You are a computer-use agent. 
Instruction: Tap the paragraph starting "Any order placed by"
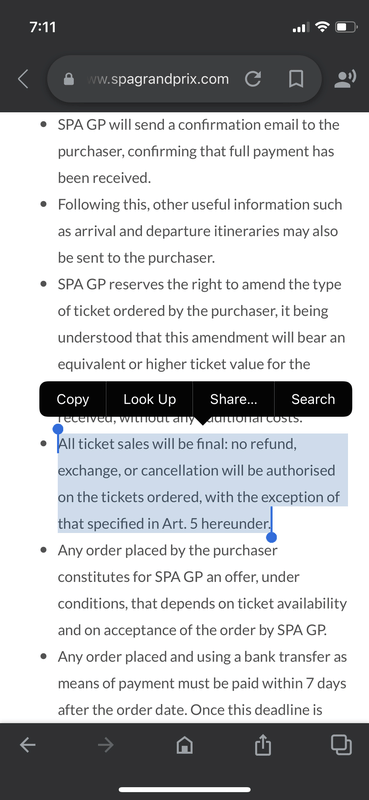tap(202, 590)
